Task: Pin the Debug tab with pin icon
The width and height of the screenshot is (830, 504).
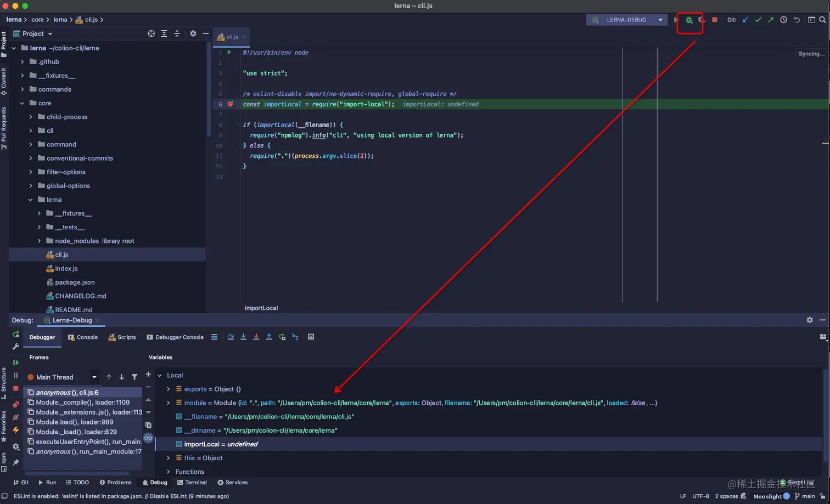Action: pos(16,462)
